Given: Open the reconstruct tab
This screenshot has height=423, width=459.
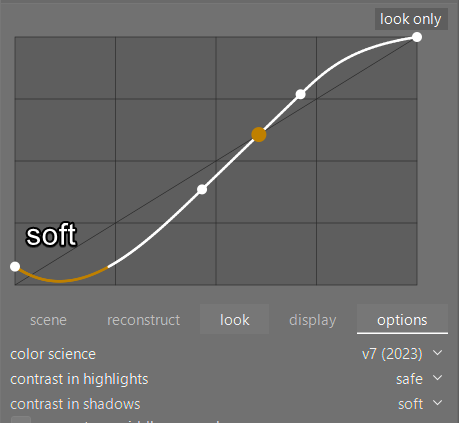Looking at the screenshot, I should tap(143, 320).
